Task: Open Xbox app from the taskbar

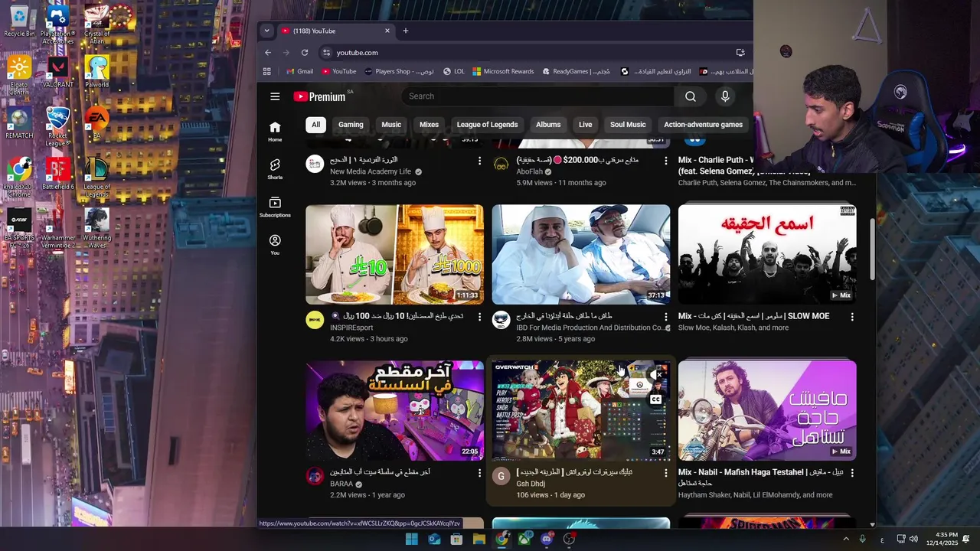Action: click(524, 539)
